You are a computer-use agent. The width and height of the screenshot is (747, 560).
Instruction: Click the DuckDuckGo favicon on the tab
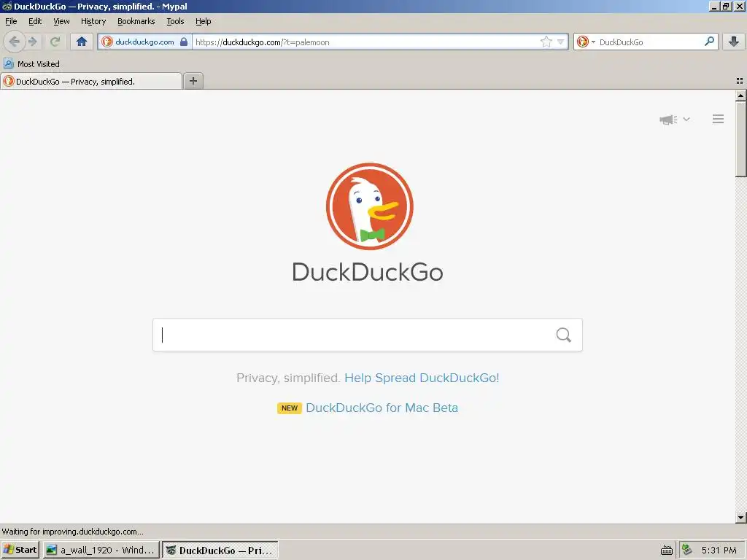pos(8,82)
